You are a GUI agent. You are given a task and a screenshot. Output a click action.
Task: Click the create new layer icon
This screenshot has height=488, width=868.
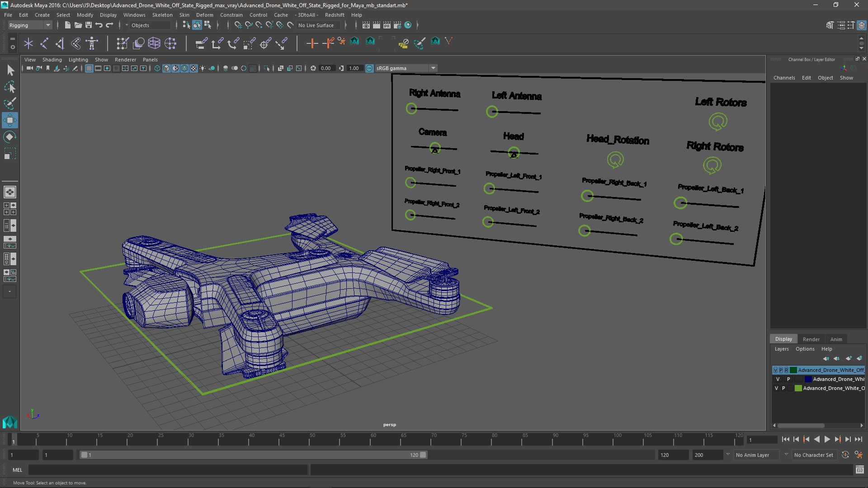[x=849, y=358]
